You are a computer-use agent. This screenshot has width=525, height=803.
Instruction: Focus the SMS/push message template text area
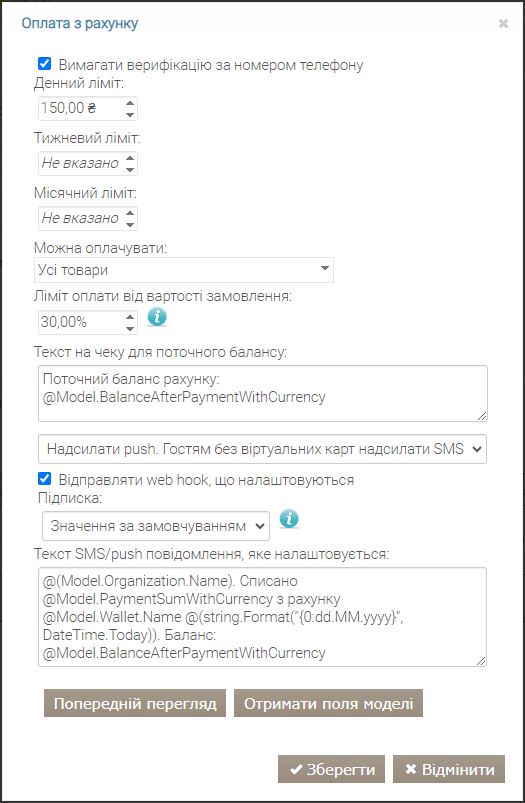[262, 617]
